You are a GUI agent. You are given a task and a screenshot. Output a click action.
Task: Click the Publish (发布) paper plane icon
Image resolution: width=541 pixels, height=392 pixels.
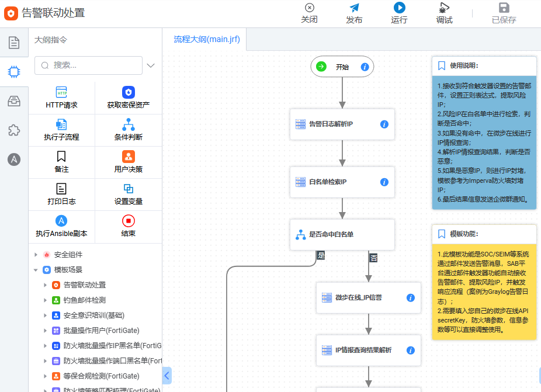tap(354, 8)
